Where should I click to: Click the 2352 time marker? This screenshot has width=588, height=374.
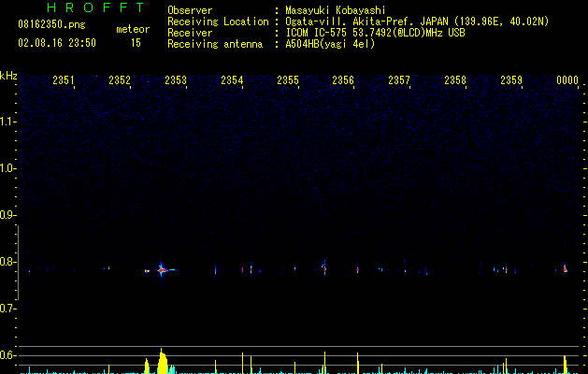point(120,80)
